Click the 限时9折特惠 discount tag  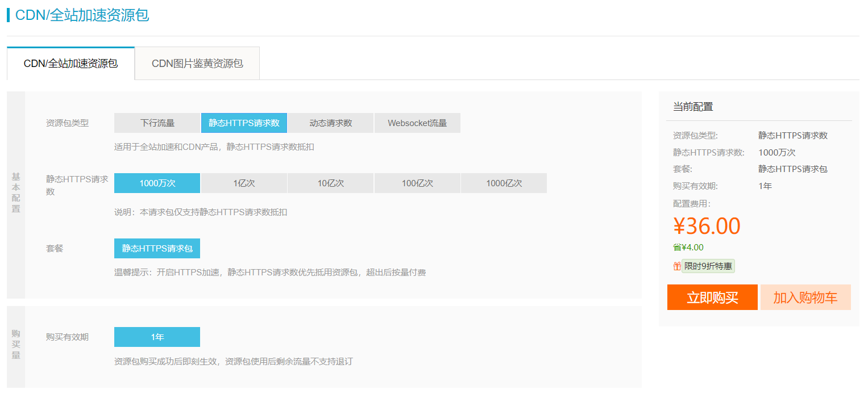pyautogui.click(x=708, y=266)
